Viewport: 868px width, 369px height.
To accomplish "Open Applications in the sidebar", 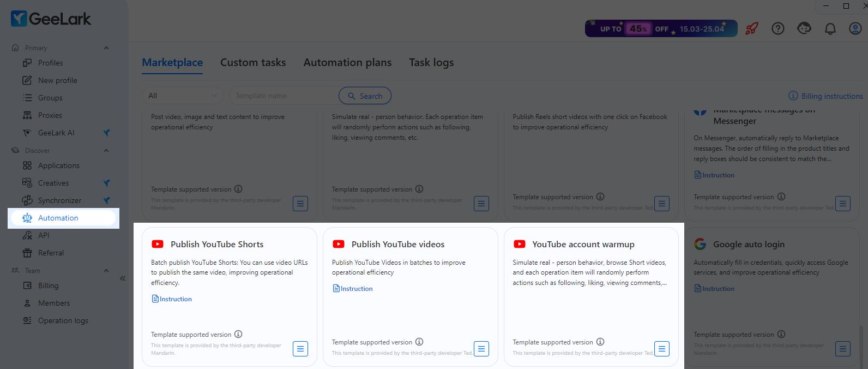I will (58, 165).
